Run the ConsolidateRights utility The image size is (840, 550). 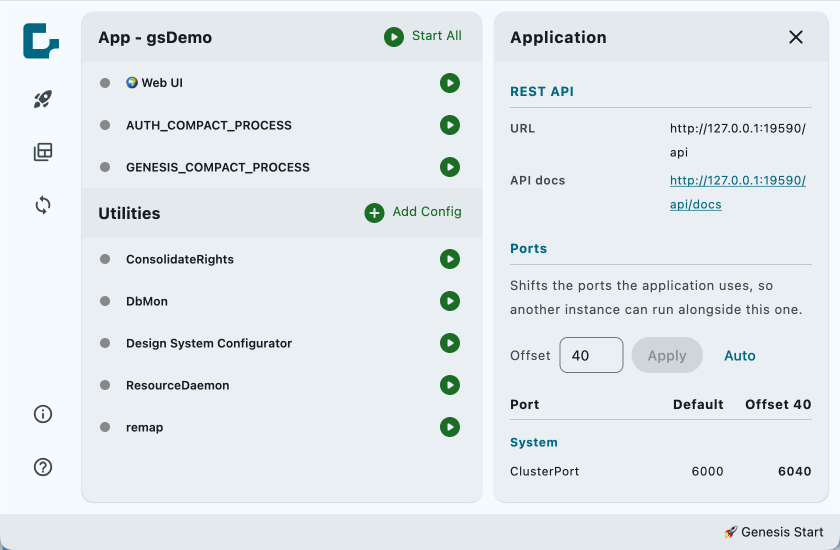pyautogui.click(x=450, y=259)
